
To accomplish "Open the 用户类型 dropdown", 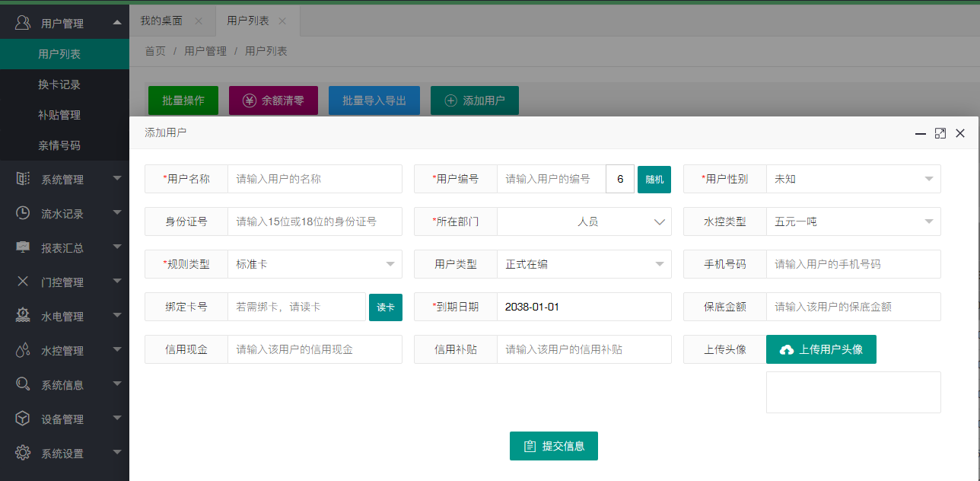I will point(584,264).
